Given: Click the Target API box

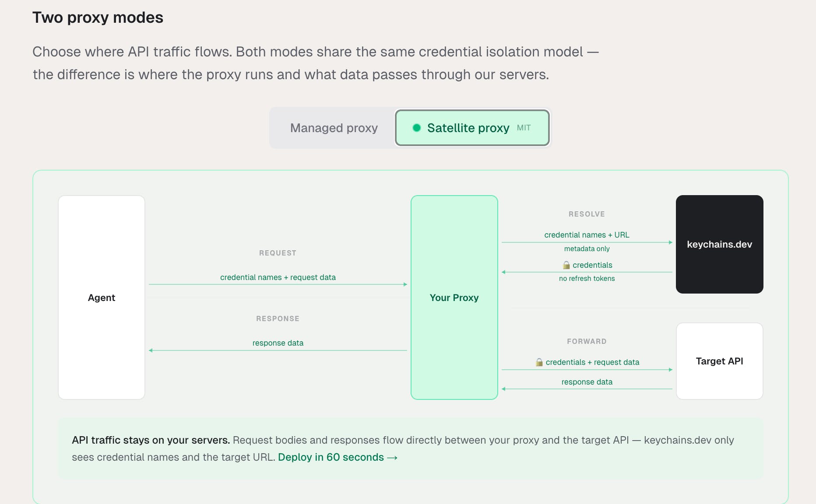Looking at the screenshot, I should coord(719,361).
